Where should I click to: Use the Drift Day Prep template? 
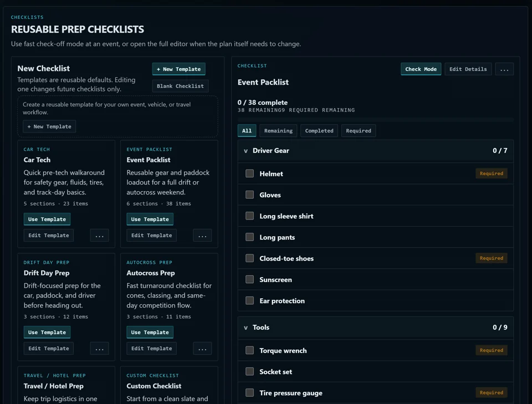click(x=47, y=333)
